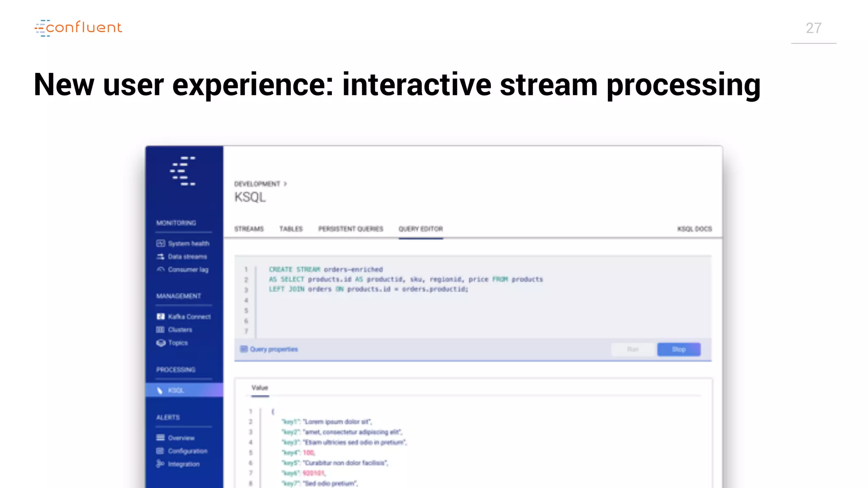Open Kafka Connect icon in Management
The height and width of the screenshot is (488, 868).
point(160,316)
